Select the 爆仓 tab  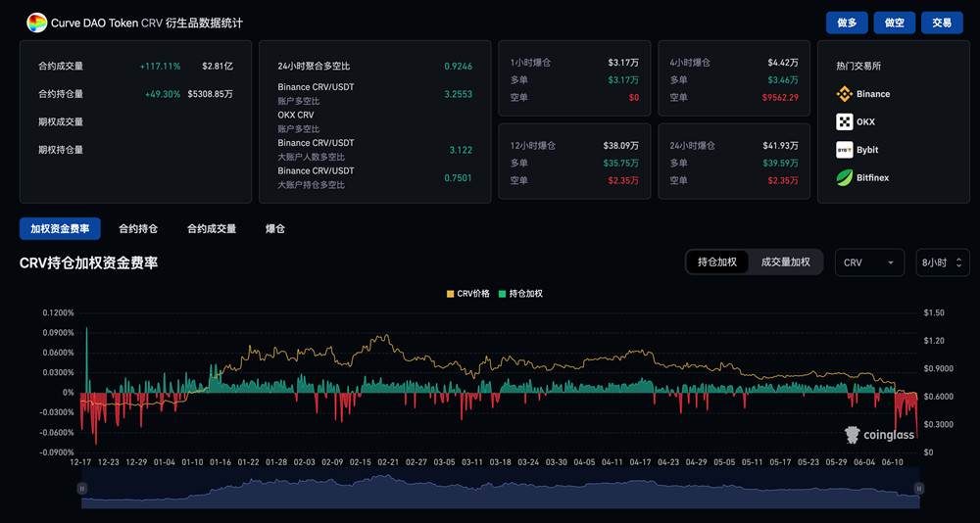(275, 229)
